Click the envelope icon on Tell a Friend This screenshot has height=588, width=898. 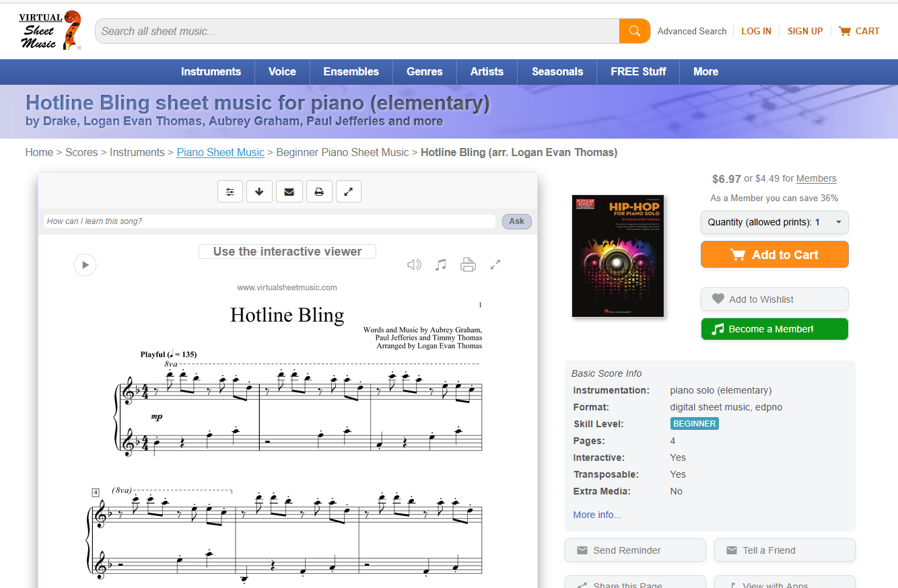(x=732, y=550)
